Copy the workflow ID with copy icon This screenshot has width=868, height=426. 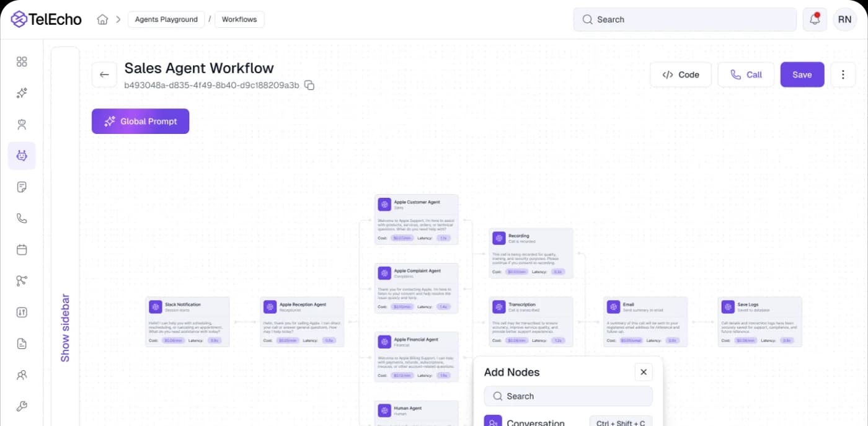pyautogui.click(x=309, y=85)
